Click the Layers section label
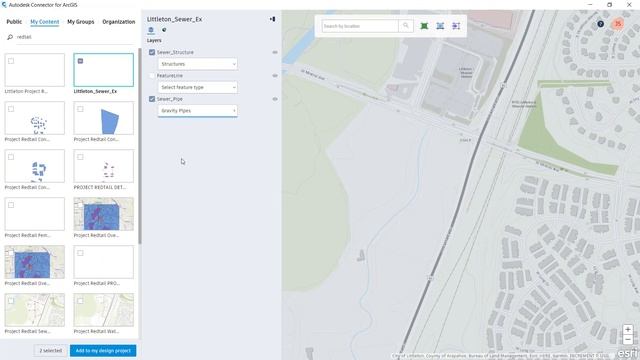Screen dimensions: 640x360 pyautogui.click(x=154, y=40)
